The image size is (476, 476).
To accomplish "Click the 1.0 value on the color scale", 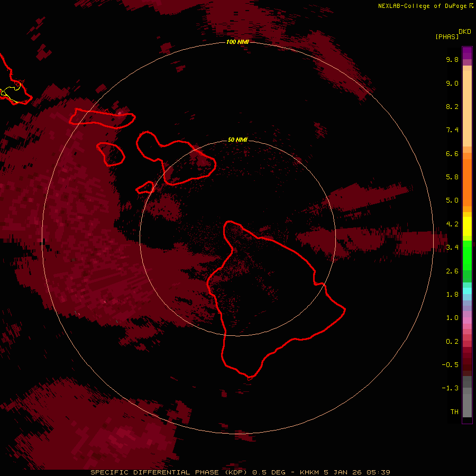I will [x=452, y=318].
